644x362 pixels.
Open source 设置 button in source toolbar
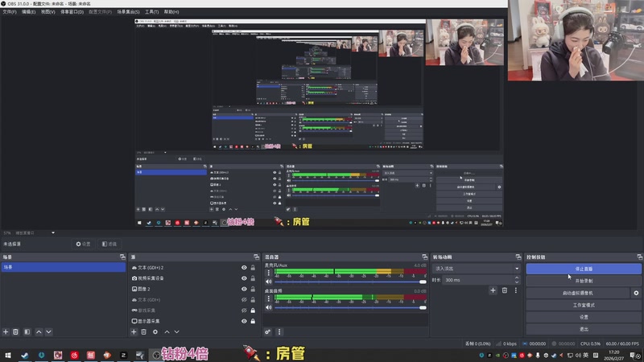point(83,244)
